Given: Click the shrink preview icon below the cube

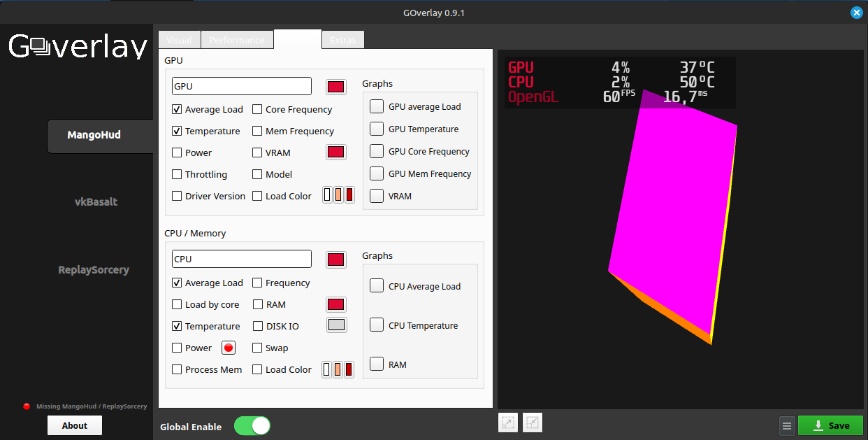Looking at the screenshot, I should (533, 423).
